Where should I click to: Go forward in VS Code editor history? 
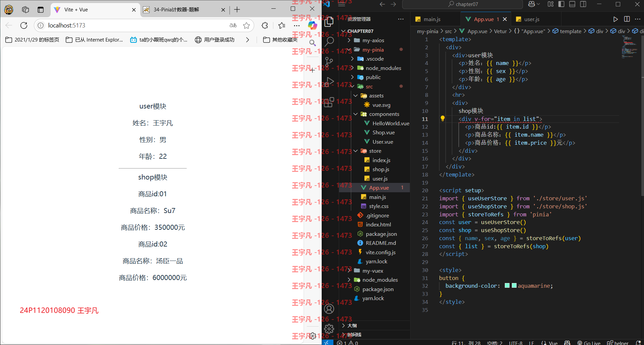click(x=393, y=4)
